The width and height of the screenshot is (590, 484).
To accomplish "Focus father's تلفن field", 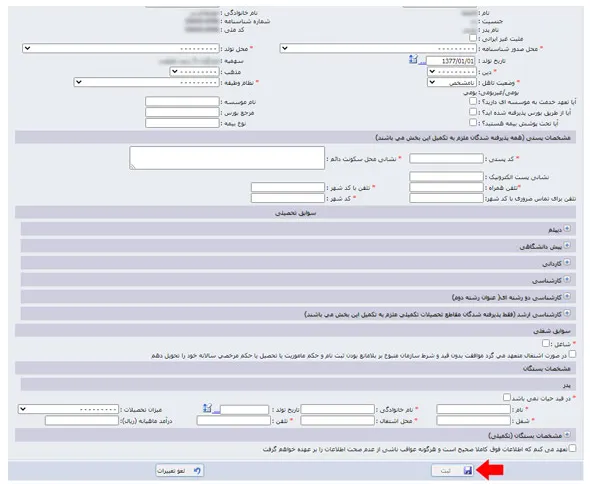I will click(234, 420).
